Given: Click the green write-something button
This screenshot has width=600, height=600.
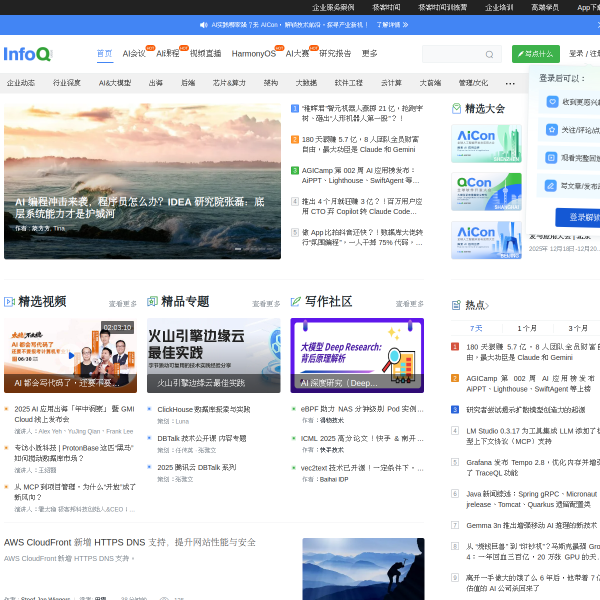Looking at the screenshot, I should click(535, 54).
